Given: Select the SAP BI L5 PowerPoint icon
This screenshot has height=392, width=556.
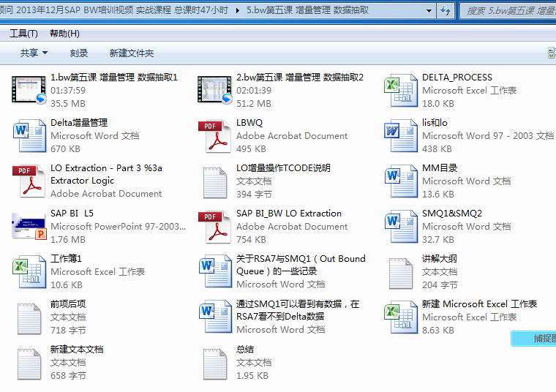Looking at the screenshot, I should click(29, 226).
